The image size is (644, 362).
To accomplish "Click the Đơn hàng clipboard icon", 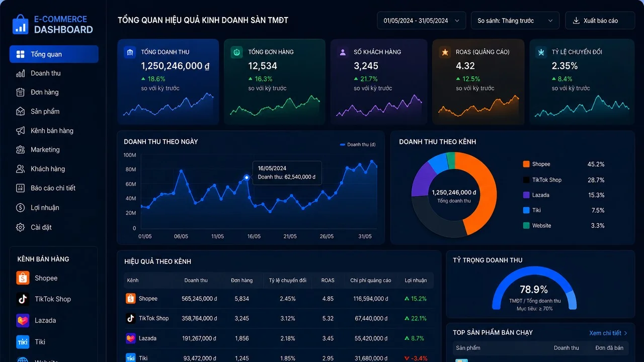I will point(21,93).
